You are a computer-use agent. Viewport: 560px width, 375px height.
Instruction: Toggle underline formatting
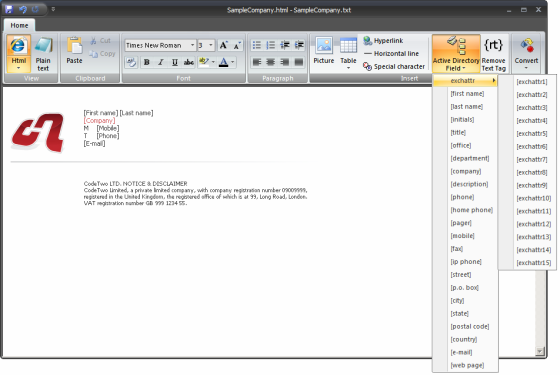pos(175,62)
